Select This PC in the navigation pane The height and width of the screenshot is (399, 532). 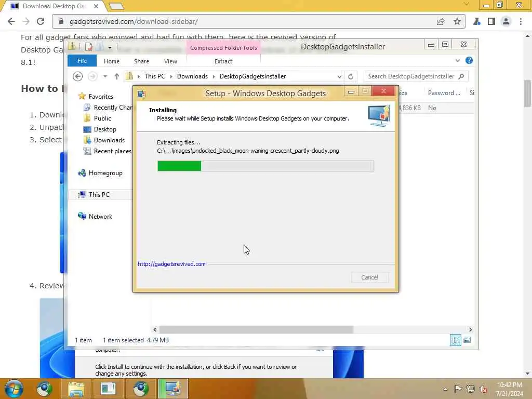(99, 195)
